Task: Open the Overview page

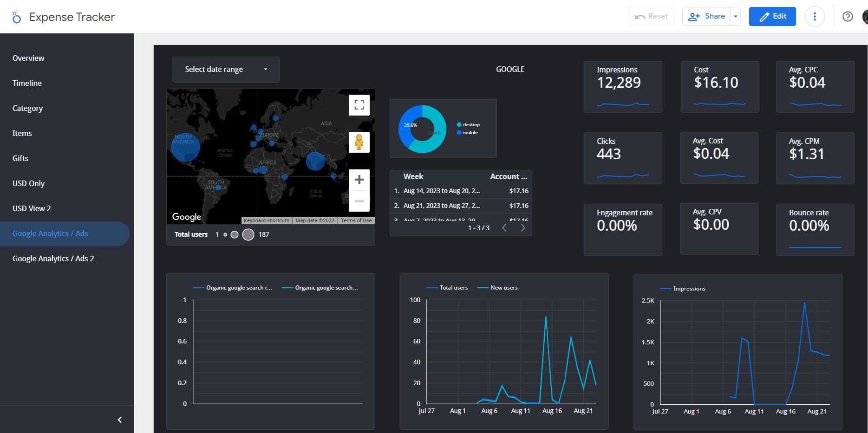Action: coord(65,58)
